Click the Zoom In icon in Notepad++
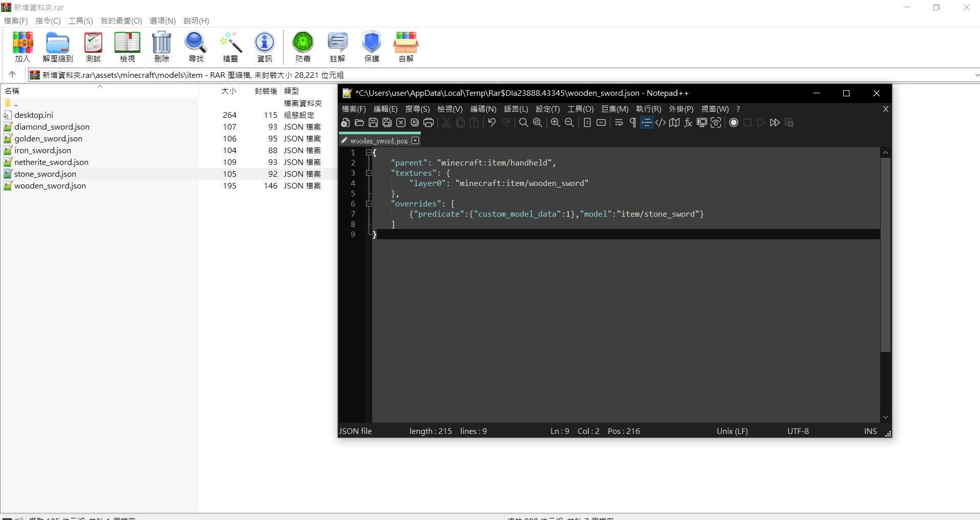This screenshot has width=980, height=520. (x=555, y=122)
